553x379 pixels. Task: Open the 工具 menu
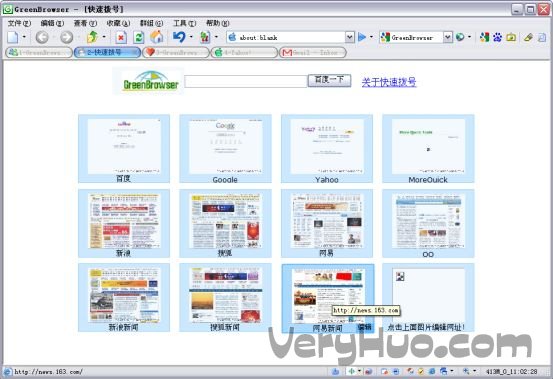point(184,23)
